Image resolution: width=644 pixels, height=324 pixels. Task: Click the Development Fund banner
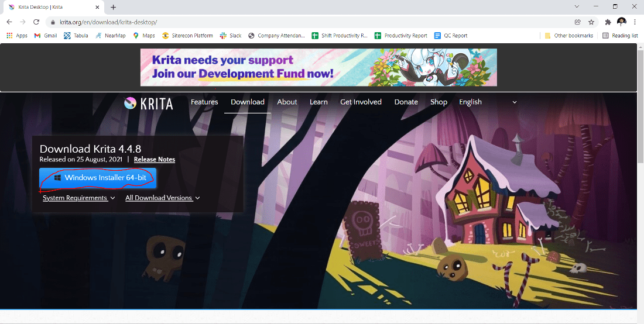[x=318, y=67]
